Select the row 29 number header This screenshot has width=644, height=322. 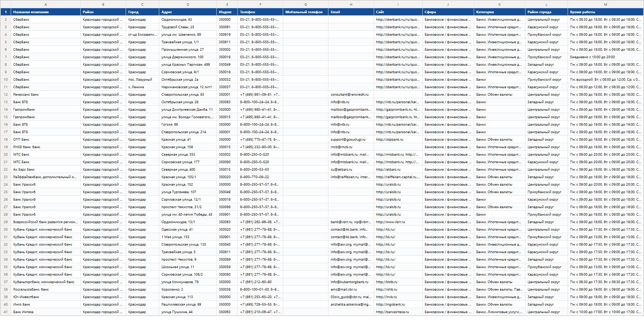point(6,222)
